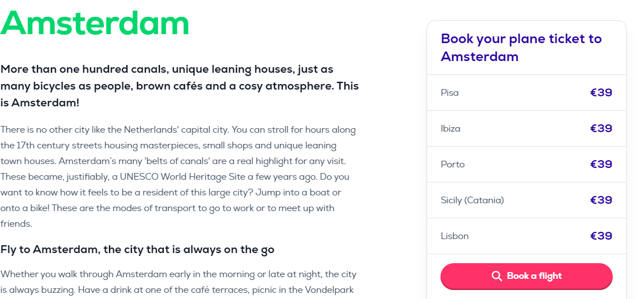This screenshot has width=644, height=299.
Task: Select the Pisa flight row
Action: coord(527,93)
